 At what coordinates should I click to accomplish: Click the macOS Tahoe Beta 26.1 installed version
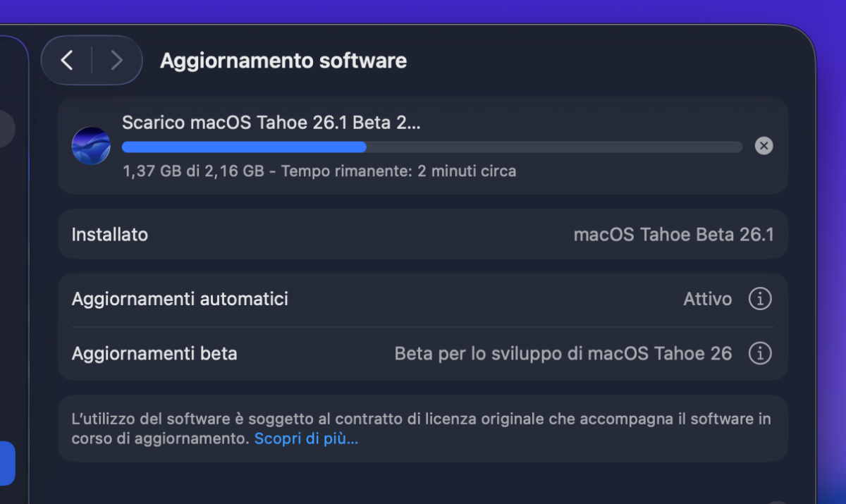click(x=673, y=234)
